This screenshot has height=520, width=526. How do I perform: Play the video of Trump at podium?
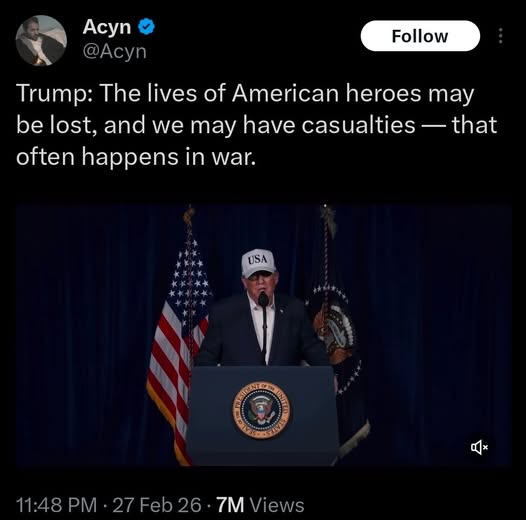[264, 334]
